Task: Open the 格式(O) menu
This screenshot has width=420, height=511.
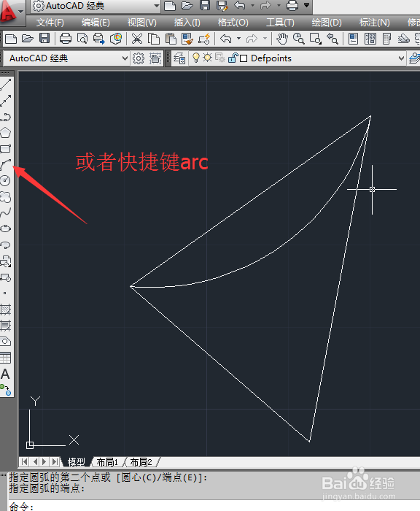Action: coord(233,23)
